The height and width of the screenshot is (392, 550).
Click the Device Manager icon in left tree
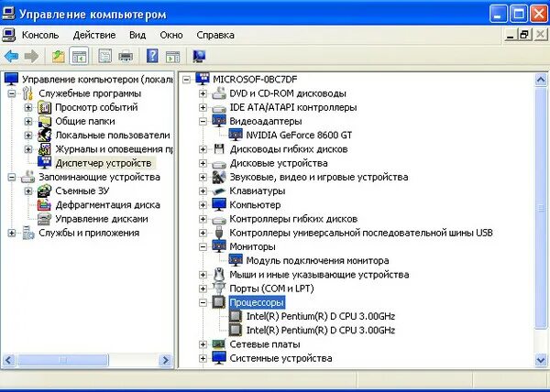pyautogui.click(x=45, y=163)
